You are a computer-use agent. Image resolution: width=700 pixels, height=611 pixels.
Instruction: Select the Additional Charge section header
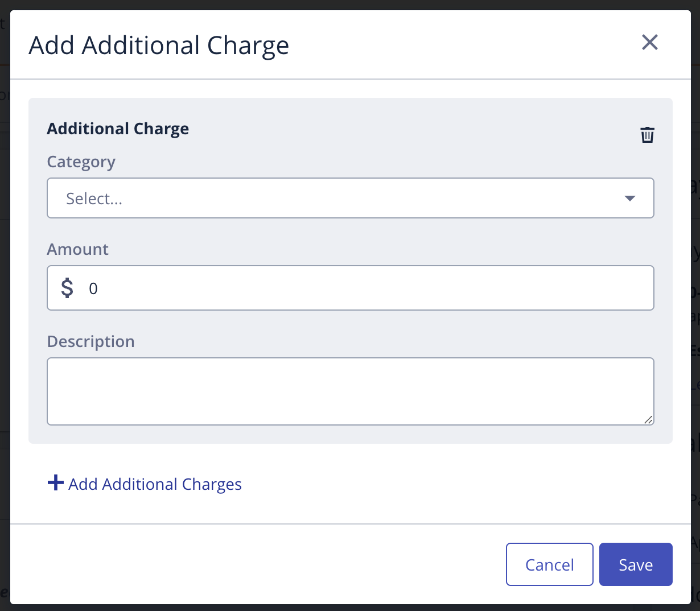pyautogui.click(x=118, y=129)
